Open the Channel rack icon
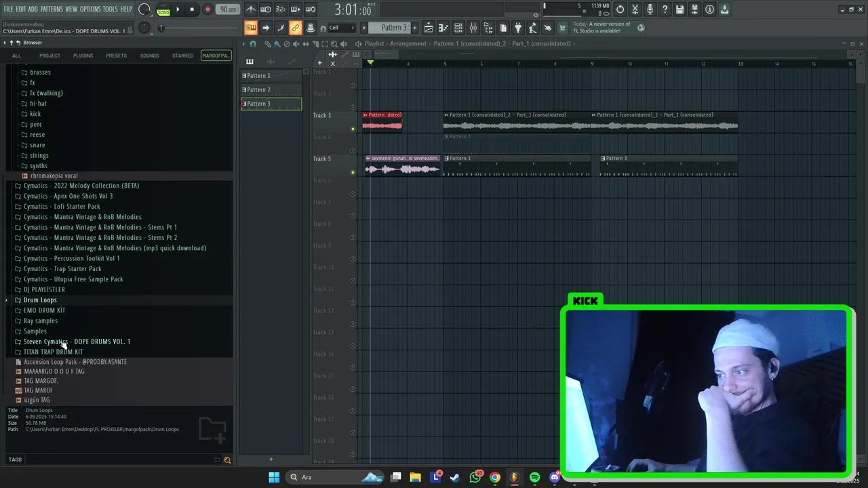The width and height of the screenshot is (868, 488). click(x=458, y=28)
